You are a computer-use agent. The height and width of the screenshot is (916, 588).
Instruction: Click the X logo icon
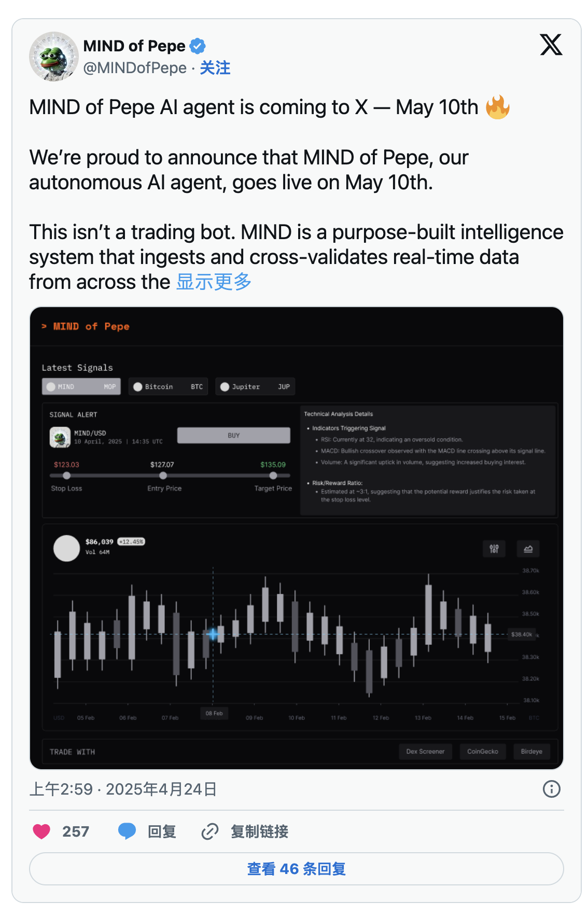pyautogui.click(x=551, y=45)
